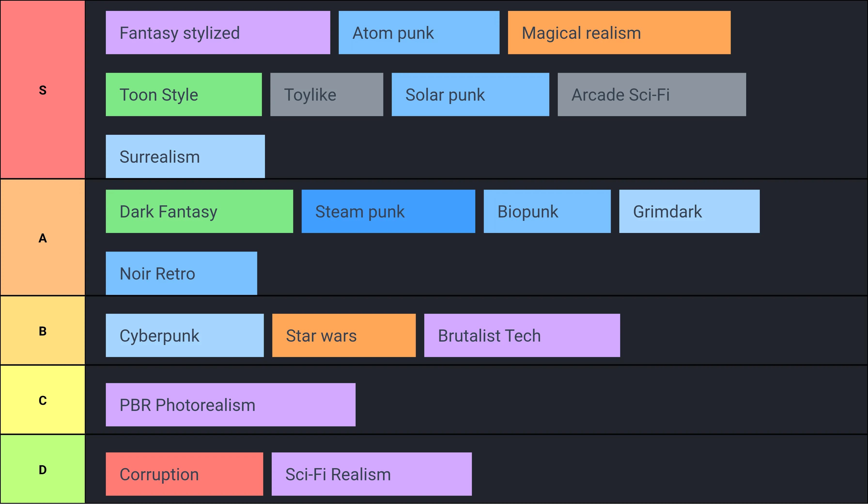Click the Fantasy stylized tile
This screenshot has width=868, height=504.
click(x=218, y=33)
